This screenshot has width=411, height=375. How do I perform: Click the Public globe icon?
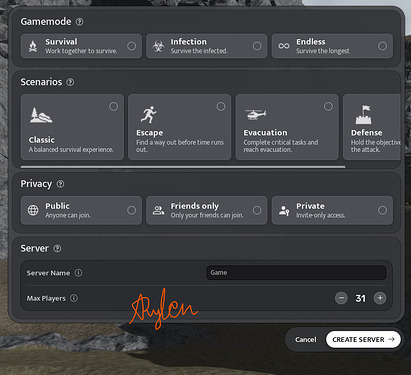click(x=33, y=210)
